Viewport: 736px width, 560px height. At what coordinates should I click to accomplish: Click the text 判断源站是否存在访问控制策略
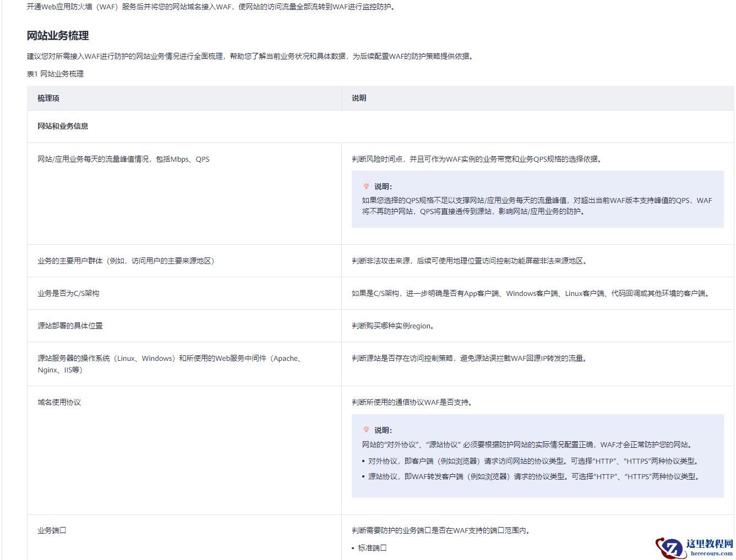(471, 358)
